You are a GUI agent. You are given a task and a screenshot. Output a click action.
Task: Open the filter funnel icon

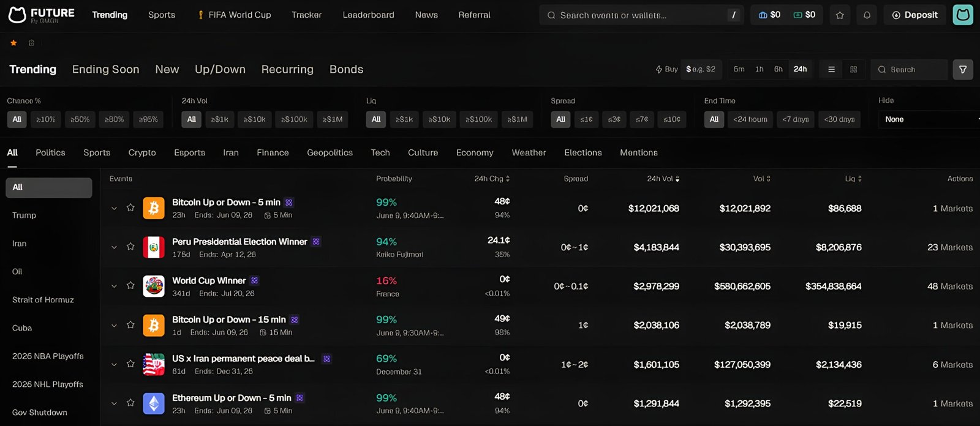(963, 69)
